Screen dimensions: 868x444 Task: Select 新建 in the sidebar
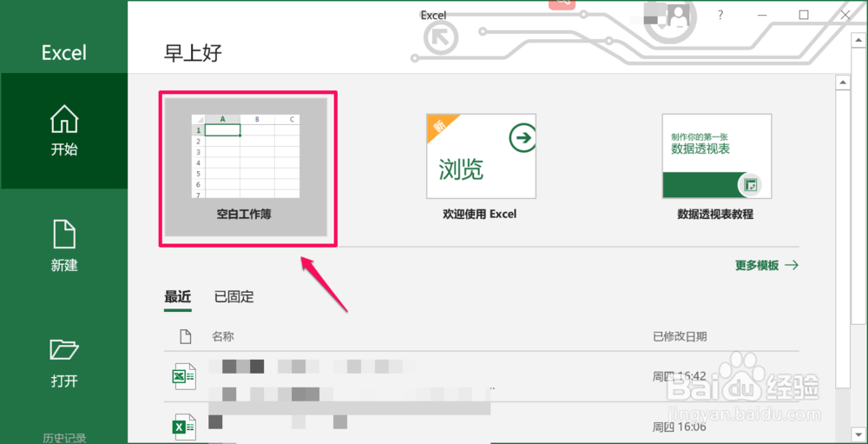[64, 246]
